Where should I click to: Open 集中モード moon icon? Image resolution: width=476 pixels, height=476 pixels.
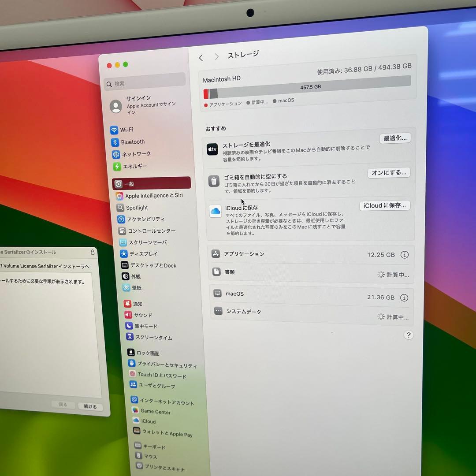tap(129, 326)
